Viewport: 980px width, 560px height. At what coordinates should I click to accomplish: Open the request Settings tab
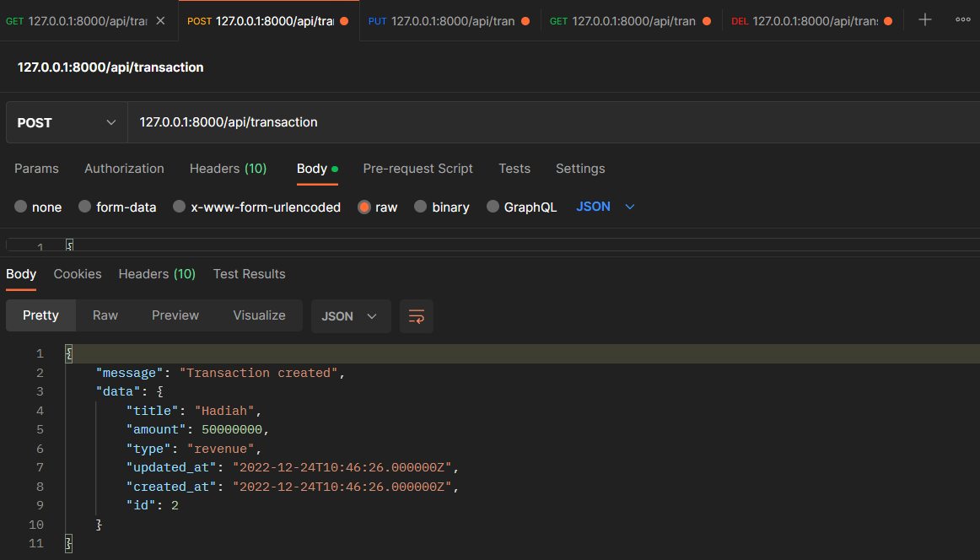click(580, 169)
